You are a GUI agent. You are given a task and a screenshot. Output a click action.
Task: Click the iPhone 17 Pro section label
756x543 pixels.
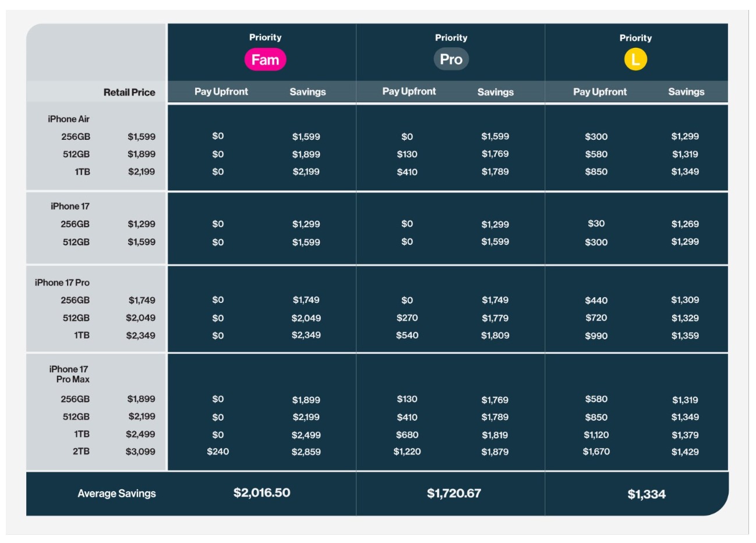(62, 283)
